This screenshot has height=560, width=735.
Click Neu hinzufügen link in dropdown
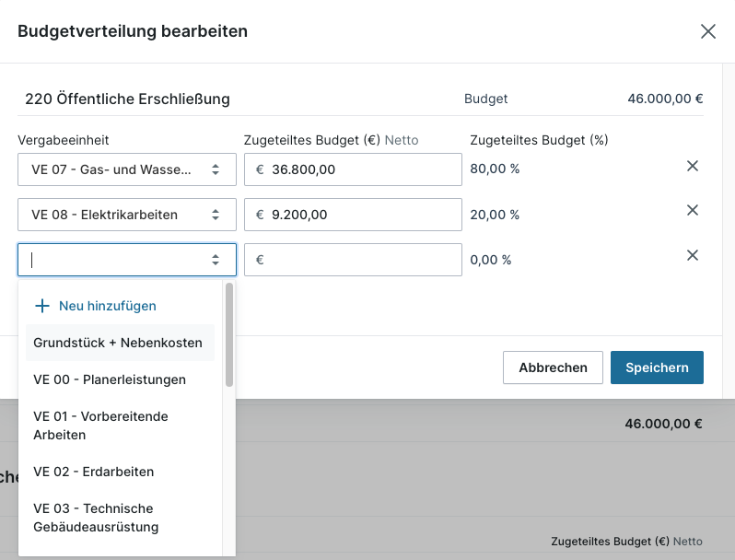click(x=108, y=306)
